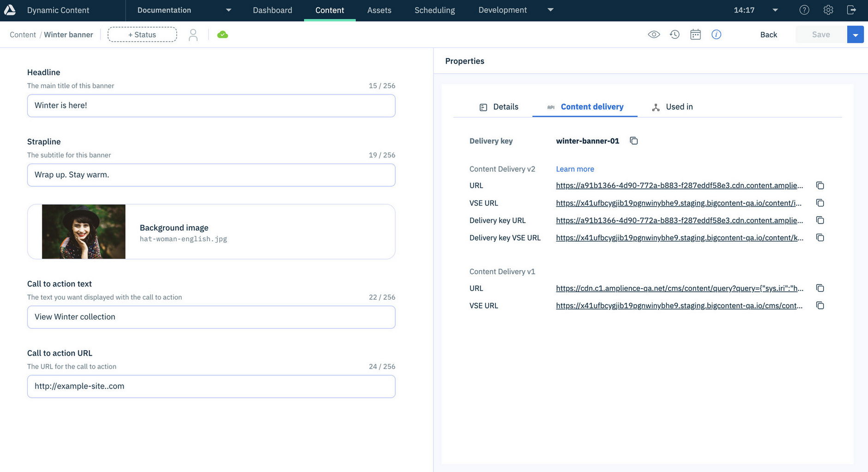Open settings gear icon
Screen dimensions: 868x472
tap(828, 10)
